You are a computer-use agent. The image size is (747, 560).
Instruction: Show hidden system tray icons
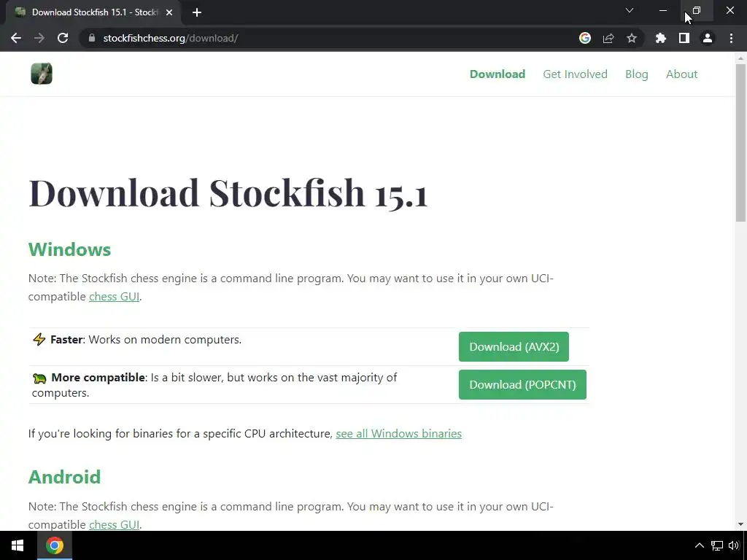[699, 545]
